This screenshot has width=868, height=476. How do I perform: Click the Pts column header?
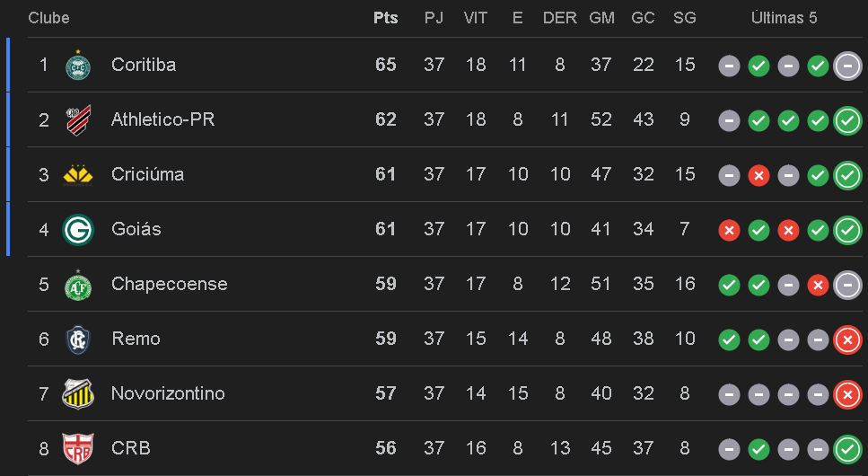coord(385,18)
